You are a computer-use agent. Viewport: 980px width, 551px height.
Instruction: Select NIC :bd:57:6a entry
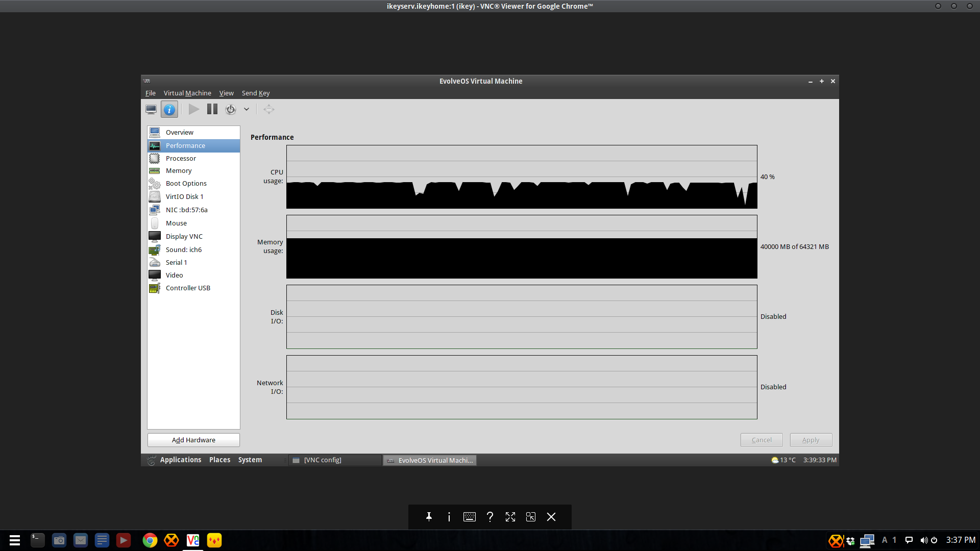coord(193,210)
